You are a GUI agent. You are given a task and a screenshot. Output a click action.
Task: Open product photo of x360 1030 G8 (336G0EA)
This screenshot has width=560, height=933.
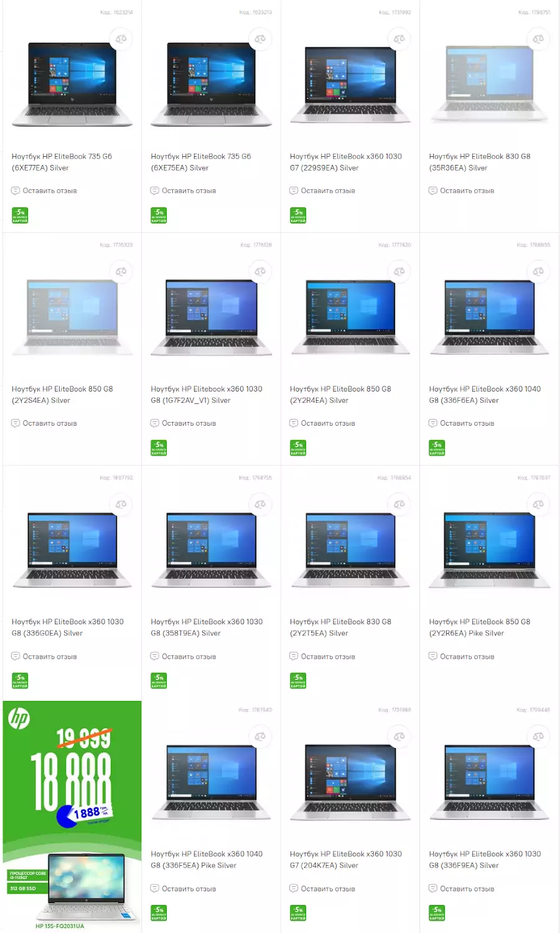point(72,550)
